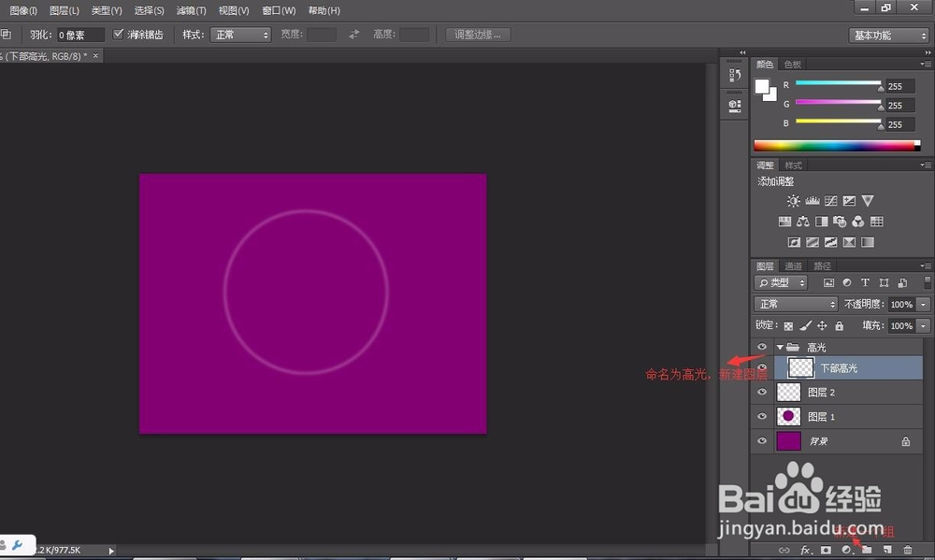This screenshot has width=935, height=560.
Task: Click the foreground color swatch
Action: tap(761, 86)
